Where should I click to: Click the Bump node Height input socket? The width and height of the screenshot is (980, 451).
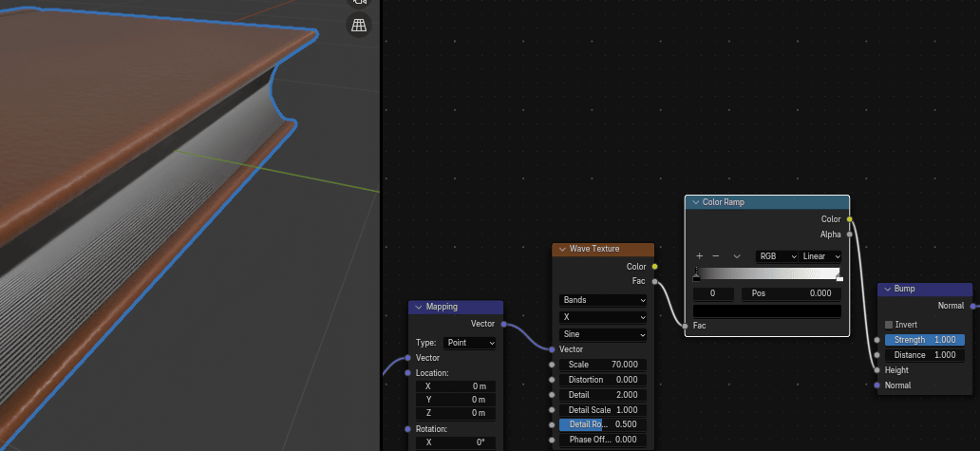[876, 370]
